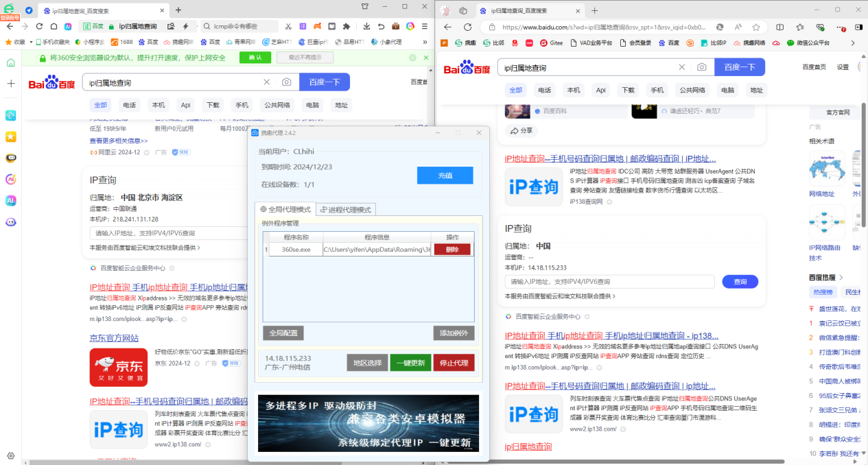
Task: Select the 本机 filter in right Baidu page
Action: point(573,90)
